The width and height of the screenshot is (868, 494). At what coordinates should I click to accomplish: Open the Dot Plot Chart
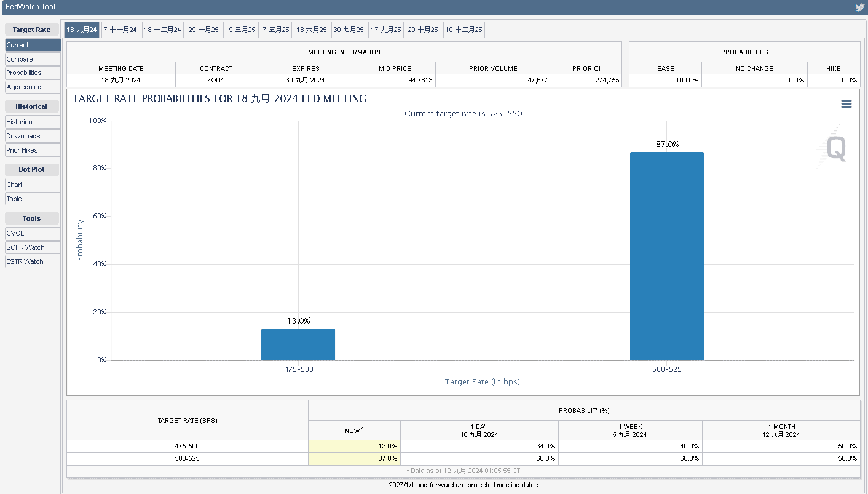pyautogui.click(x=33, y=185)
